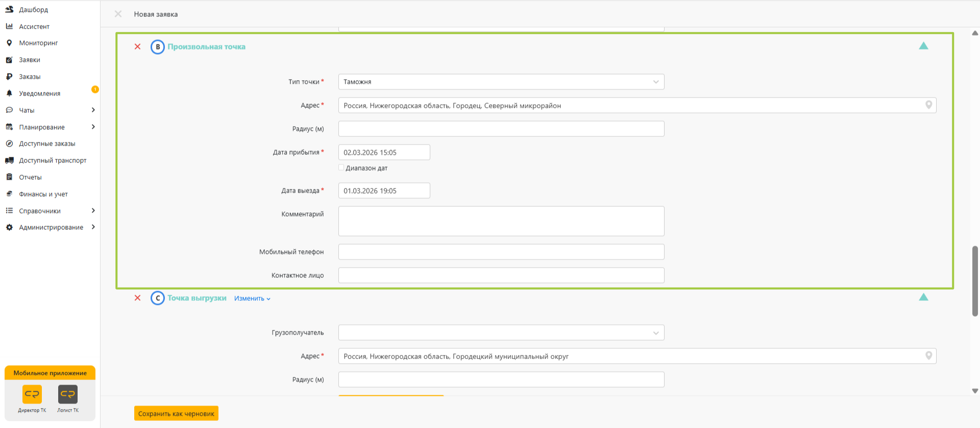The height and width of the screenshot is (428, 980).
Task: Open Доступные заказы menu item
Action: pyautogui.click(x=47, y=144)
